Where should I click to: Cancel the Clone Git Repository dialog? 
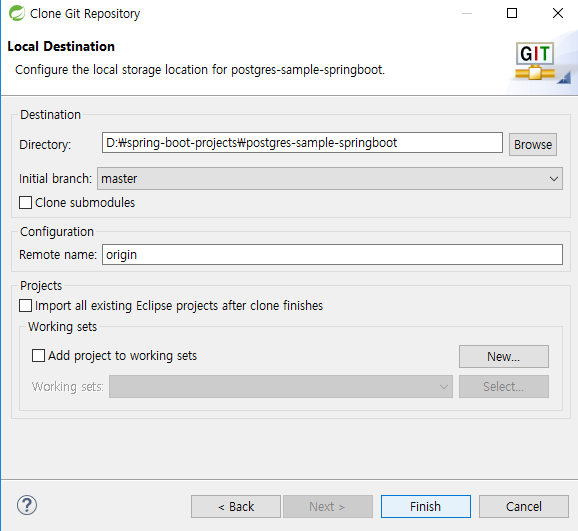point(523,506)
